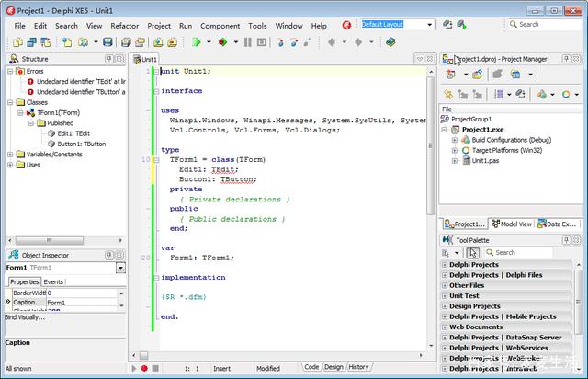
Task: Toggle pin on Structure panel
Action: (109, 59)
